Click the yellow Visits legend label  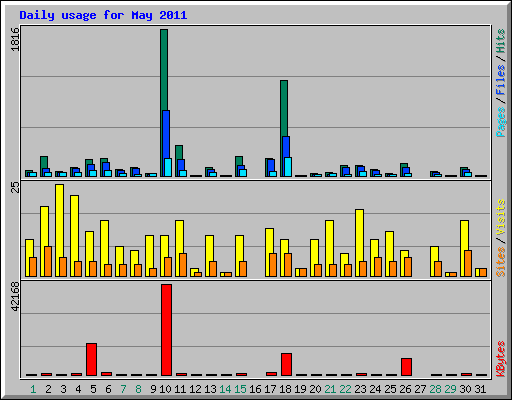(500, 217)
